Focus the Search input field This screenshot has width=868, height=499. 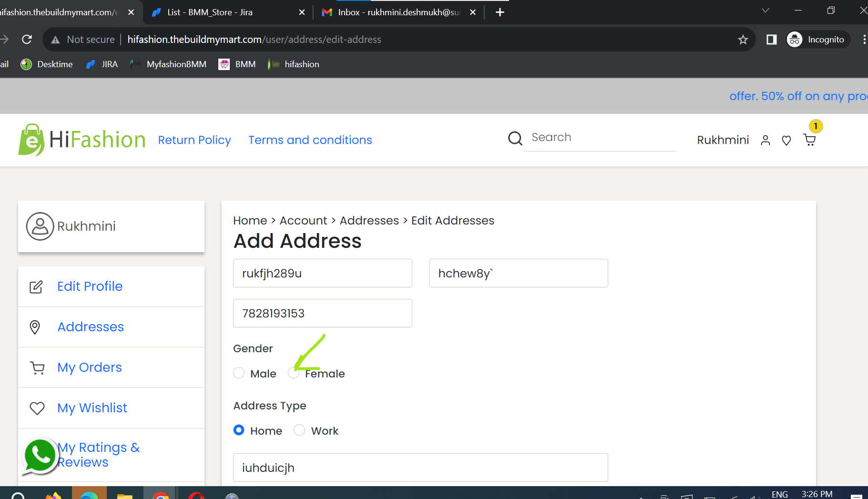600,137
